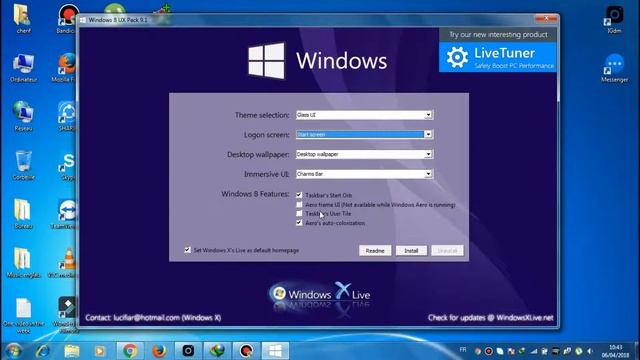640x360 pixels.
Task: Open Ordinateur desktop icon
Action: pos(23,67)
